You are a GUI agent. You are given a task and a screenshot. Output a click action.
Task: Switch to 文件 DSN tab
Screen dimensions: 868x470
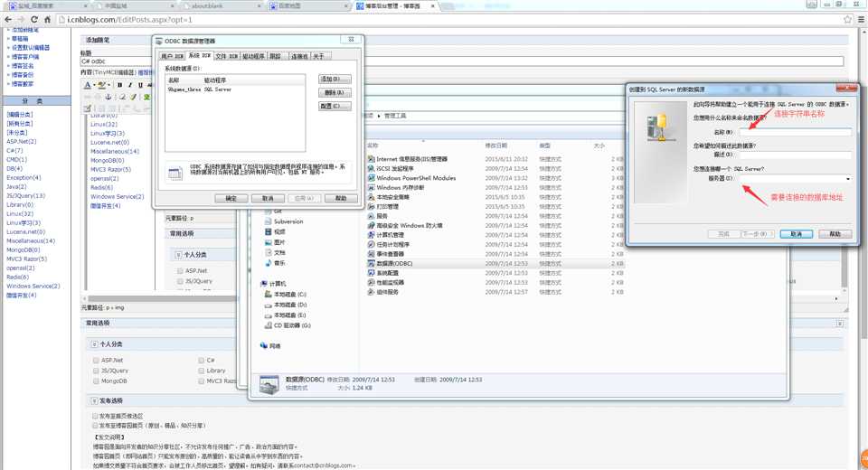coord(226,56)
